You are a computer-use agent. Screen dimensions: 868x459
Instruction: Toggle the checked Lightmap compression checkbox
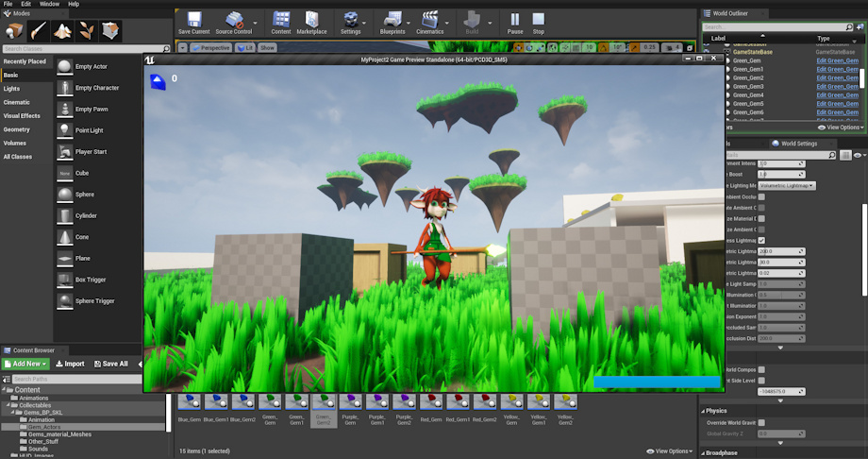pos(761,240)
